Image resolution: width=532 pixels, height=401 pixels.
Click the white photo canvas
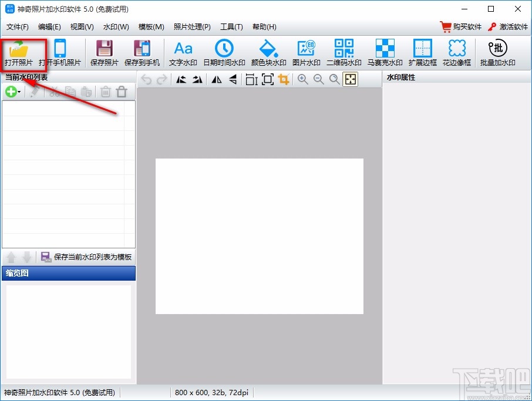(x=259, y=236)
